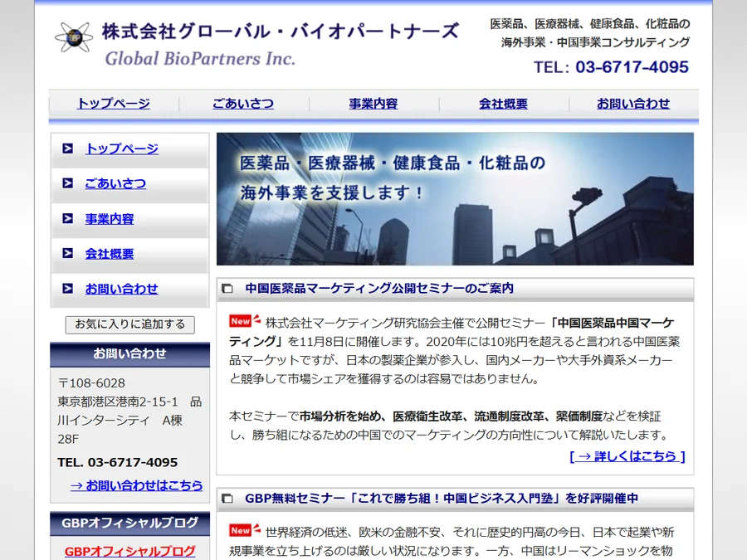Screen dimensions: 747x560
Task: Click square icon beside GBP無料セミナー heading
Action: 227,499
